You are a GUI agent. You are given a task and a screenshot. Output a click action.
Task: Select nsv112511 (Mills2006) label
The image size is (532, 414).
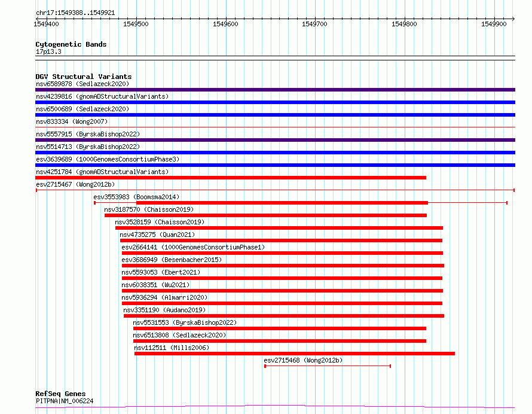(172, 348)
